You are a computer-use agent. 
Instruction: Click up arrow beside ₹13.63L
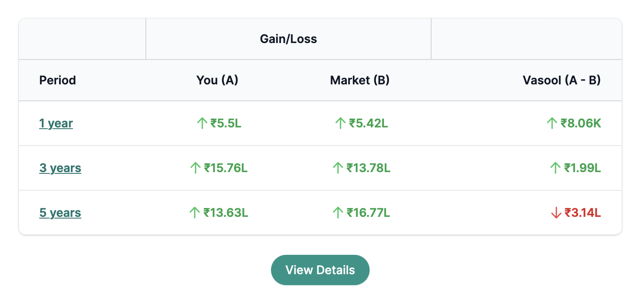194,213
